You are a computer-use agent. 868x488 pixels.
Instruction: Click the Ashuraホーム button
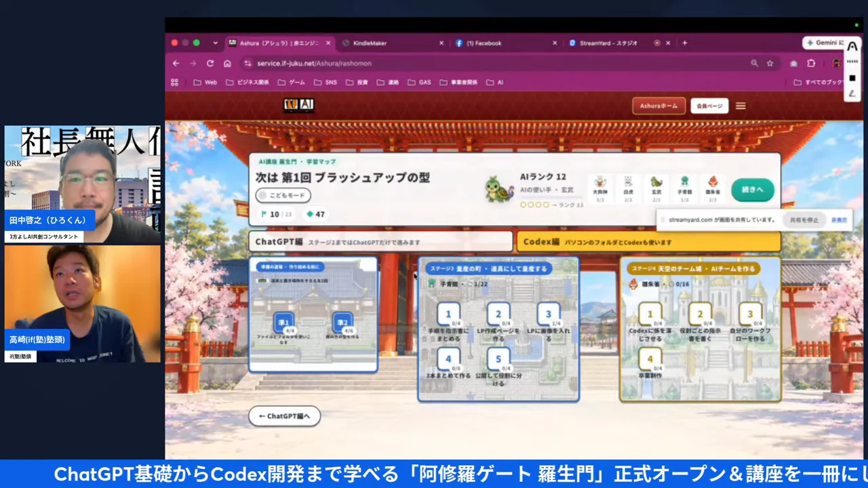tap(658, 106)
